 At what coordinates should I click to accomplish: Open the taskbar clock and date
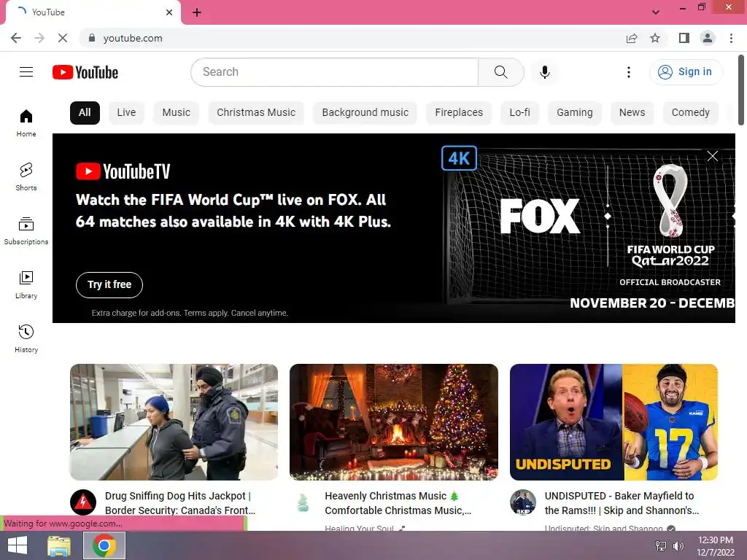(715, 546)
